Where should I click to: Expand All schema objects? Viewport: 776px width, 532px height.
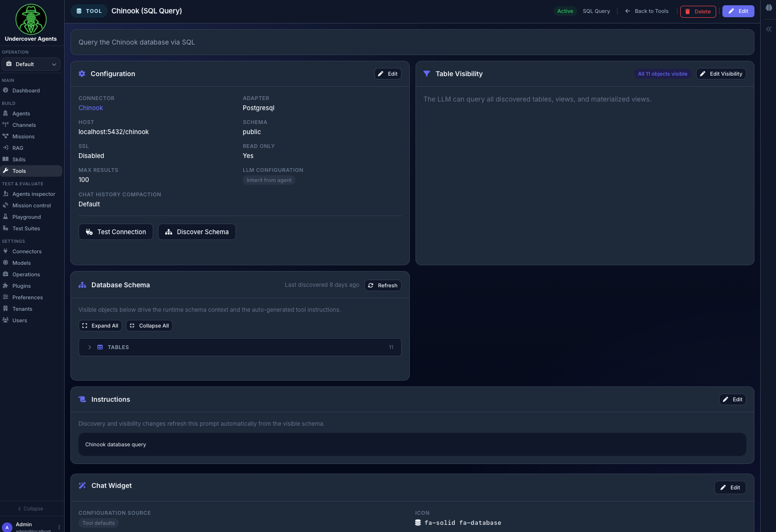[x=100, y=326]
